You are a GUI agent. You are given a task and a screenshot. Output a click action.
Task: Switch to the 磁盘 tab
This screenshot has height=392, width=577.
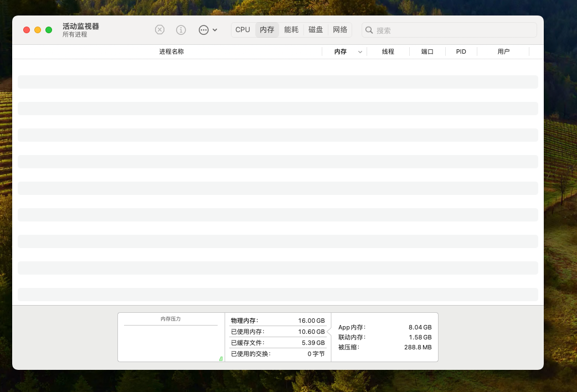pyautogui.click(x=316, y=30)
